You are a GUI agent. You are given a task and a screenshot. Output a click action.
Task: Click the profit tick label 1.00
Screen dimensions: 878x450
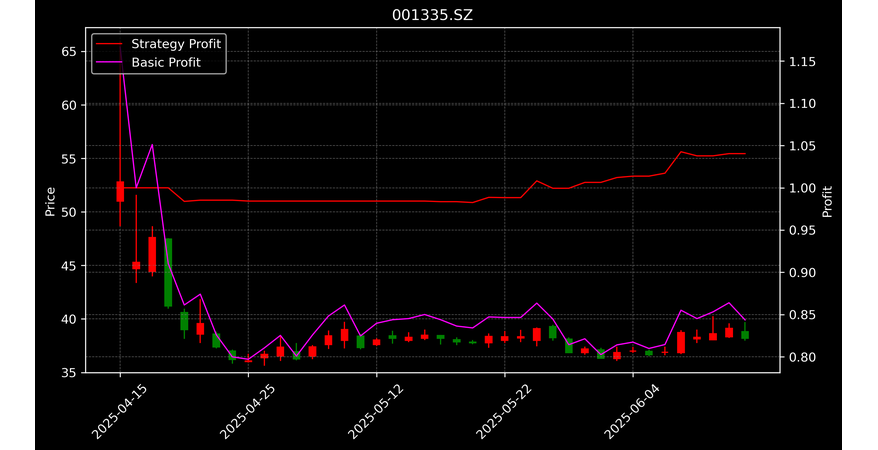tap(802, 188)
